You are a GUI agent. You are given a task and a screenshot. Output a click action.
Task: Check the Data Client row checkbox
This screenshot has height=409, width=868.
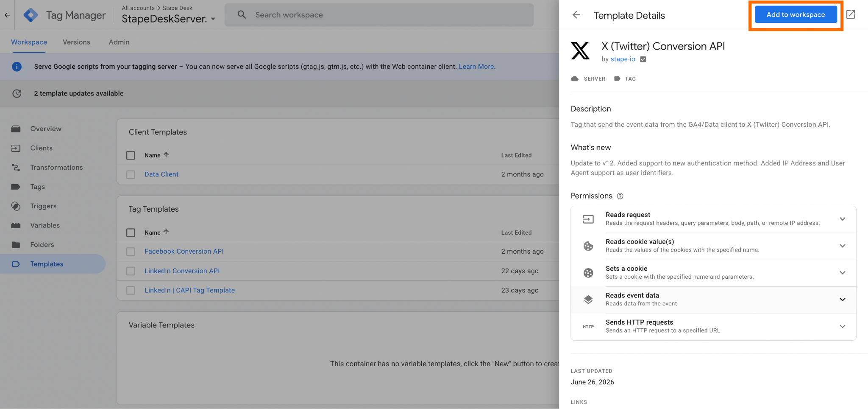[131, 175]
